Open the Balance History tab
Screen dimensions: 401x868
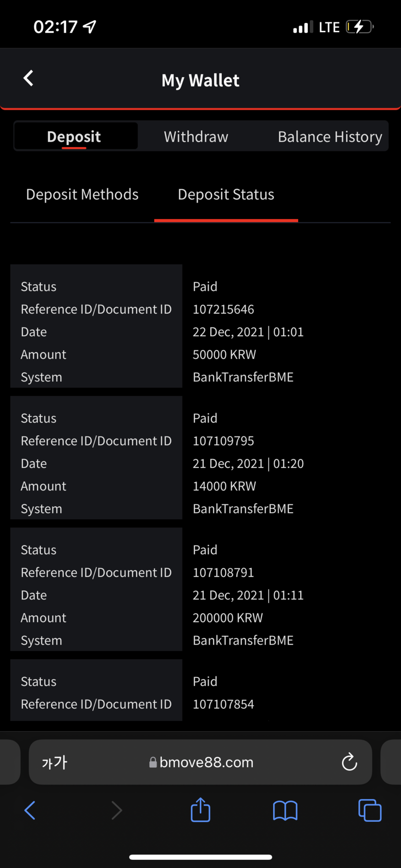tap(330, 136)
